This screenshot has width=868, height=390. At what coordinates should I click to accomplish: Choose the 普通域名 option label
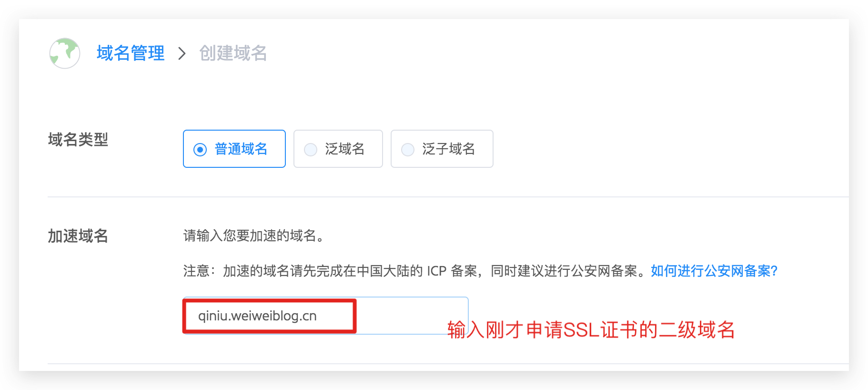[x=241, y=149]
